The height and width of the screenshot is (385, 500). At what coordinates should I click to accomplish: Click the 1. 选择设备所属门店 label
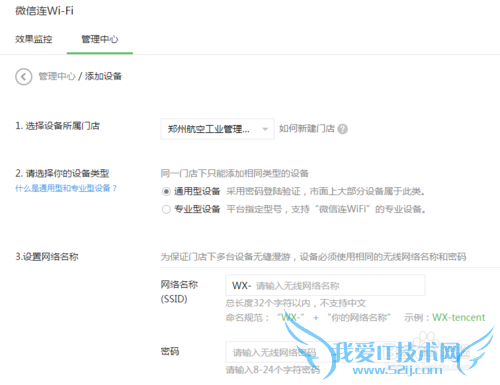(57, 126)
